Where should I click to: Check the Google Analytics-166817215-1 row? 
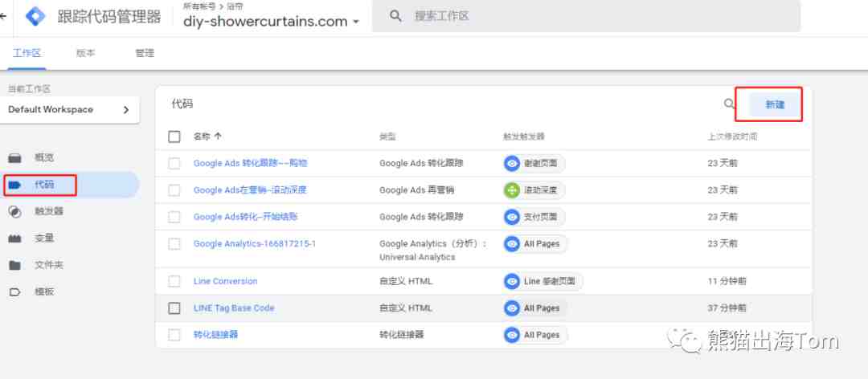174,244
